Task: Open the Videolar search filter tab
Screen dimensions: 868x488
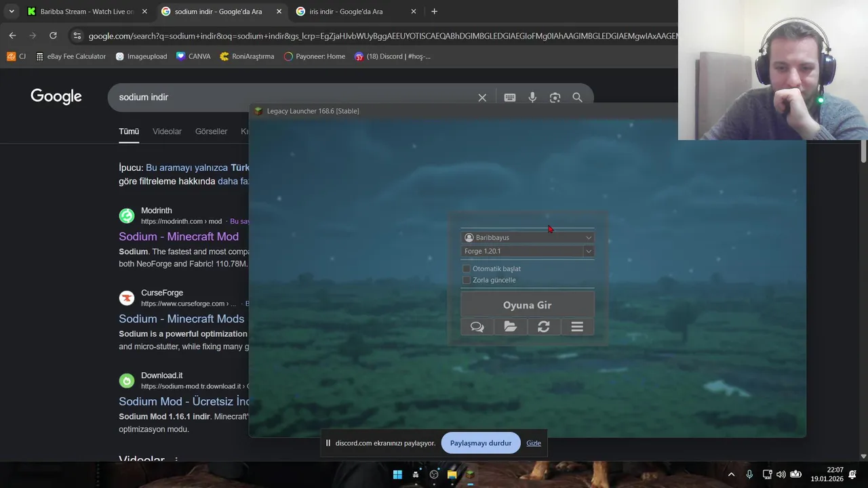Action: 167,131
